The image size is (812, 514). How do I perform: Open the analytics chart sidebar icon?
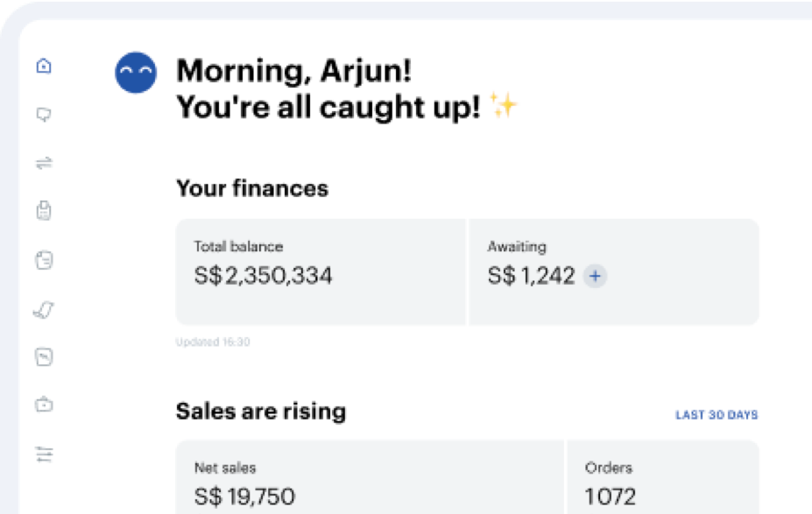[x=44, y=357]
